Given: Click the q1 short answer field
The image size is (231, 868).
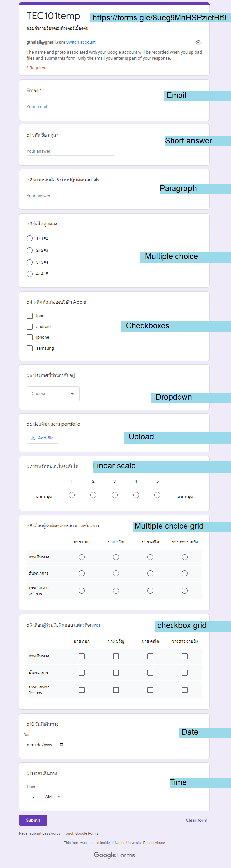Looking at the screenshot, I should [70, 151].
